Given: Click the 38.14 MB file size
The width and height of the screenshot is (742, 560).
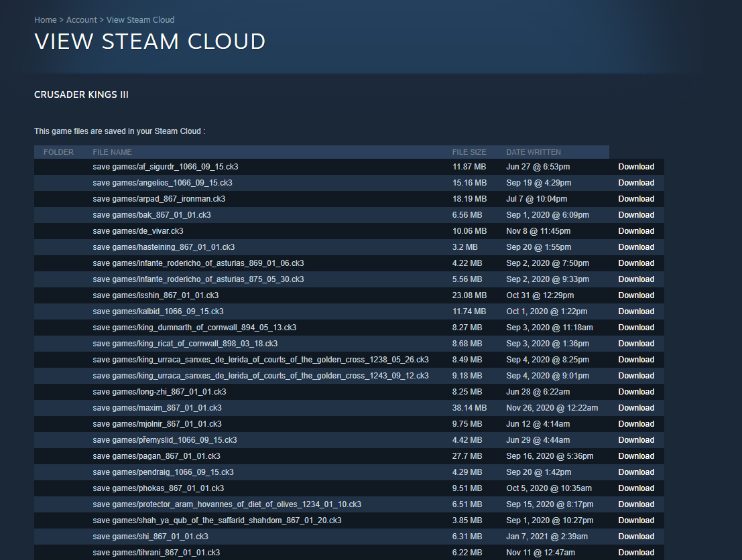Looking at the screenshot, I should 469,408.
